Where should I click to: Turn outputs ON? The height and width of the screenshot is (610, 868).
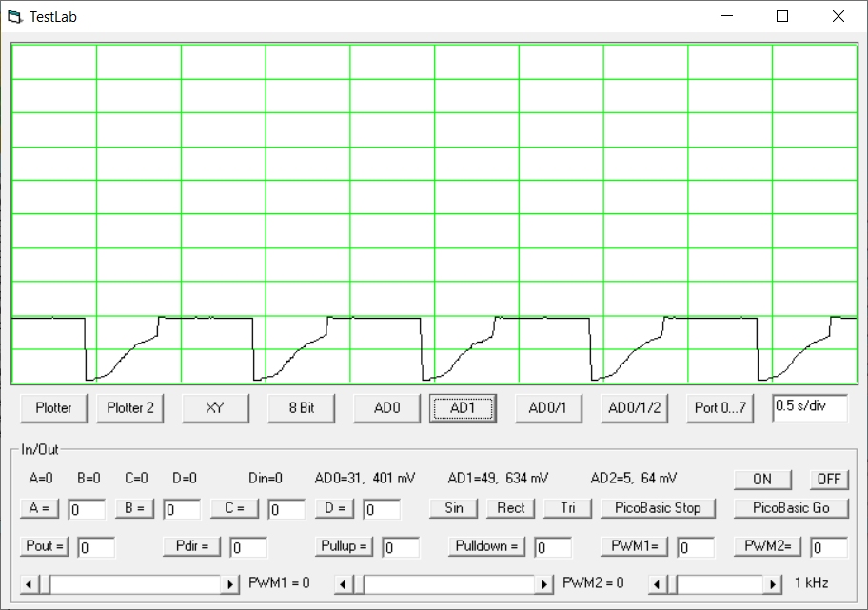pyautogui.click(x=762, y=479)
